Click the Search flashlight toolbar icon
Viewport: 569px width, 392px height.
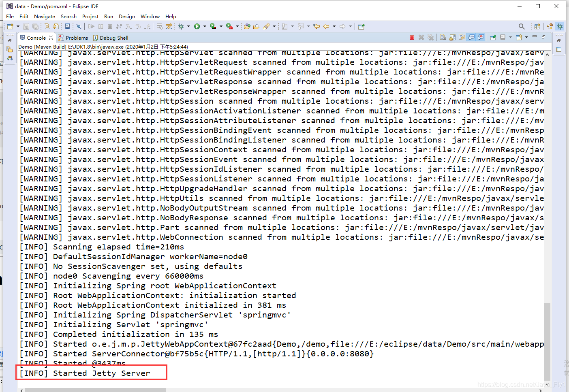coord(266,26)
